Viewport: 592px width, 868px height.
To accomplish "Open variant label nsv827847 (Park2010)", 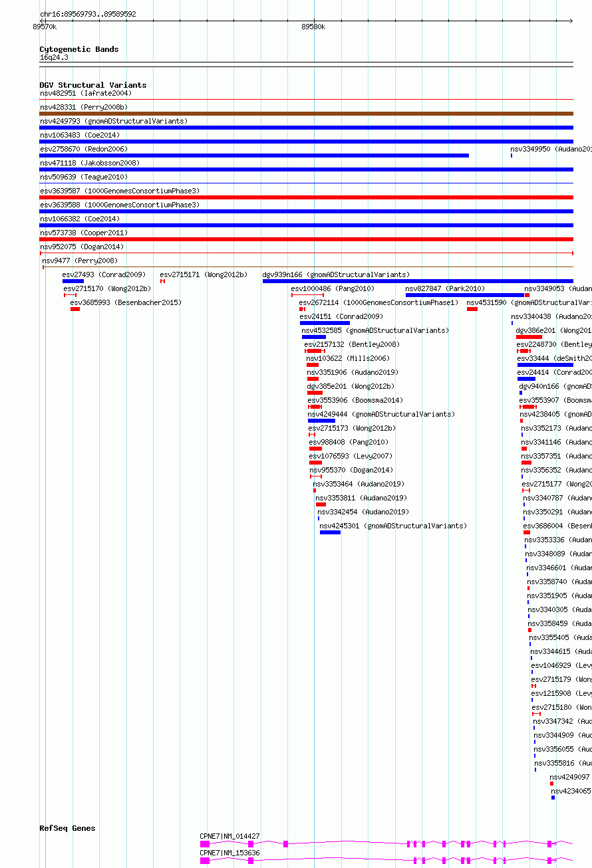I will pos(446,288).
